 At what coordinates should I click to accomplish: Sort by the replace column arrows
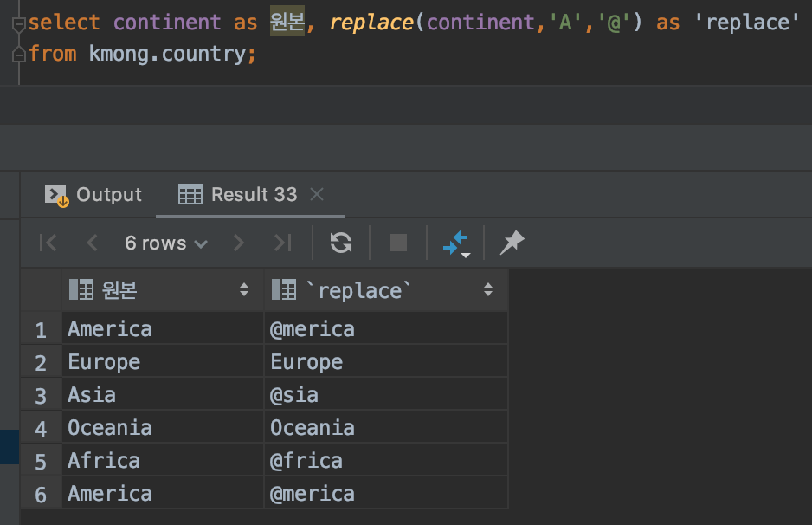click(489, 290)
